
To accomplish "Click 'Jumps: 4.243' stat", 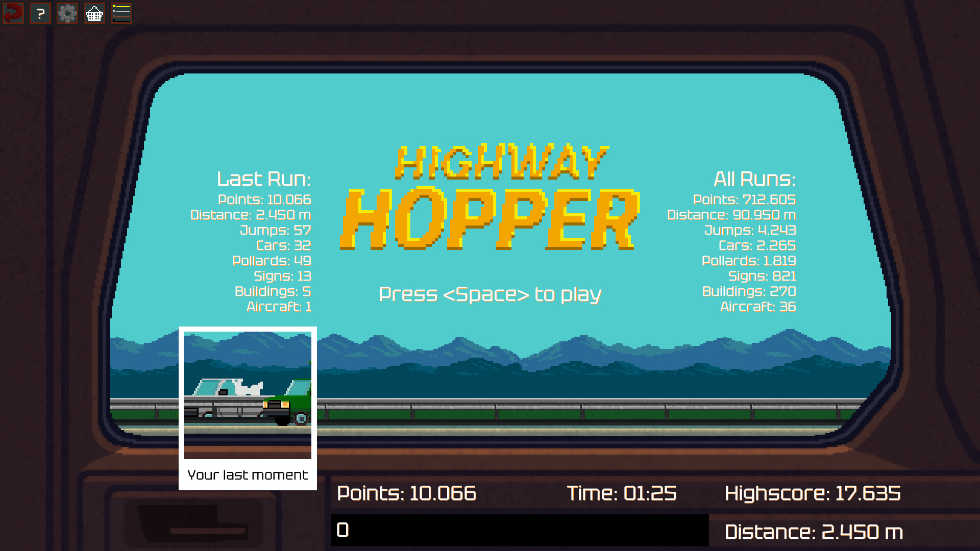I will (x=750, y=230).
